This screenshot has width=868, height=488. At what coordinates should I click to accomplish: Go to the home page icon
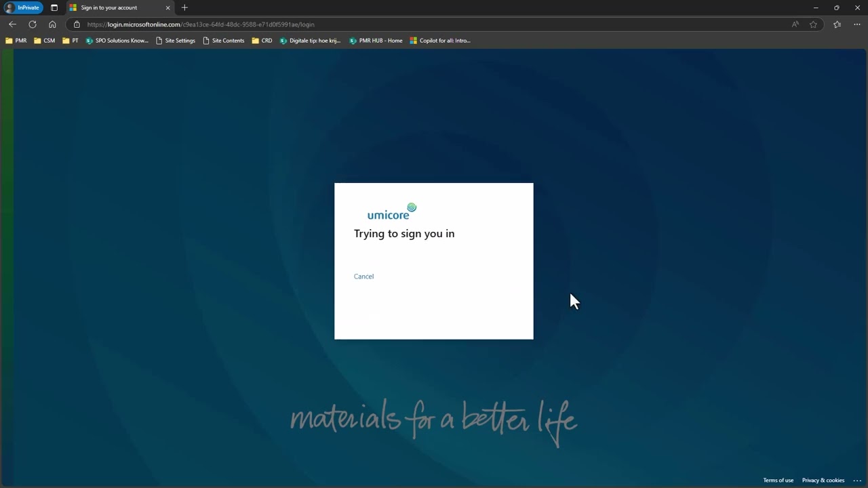(x=52, y=24)
